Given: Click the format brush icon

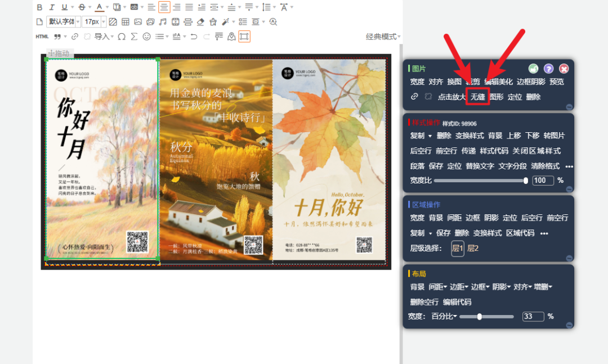Looking at the screenshot, I should tap(213, 22).
